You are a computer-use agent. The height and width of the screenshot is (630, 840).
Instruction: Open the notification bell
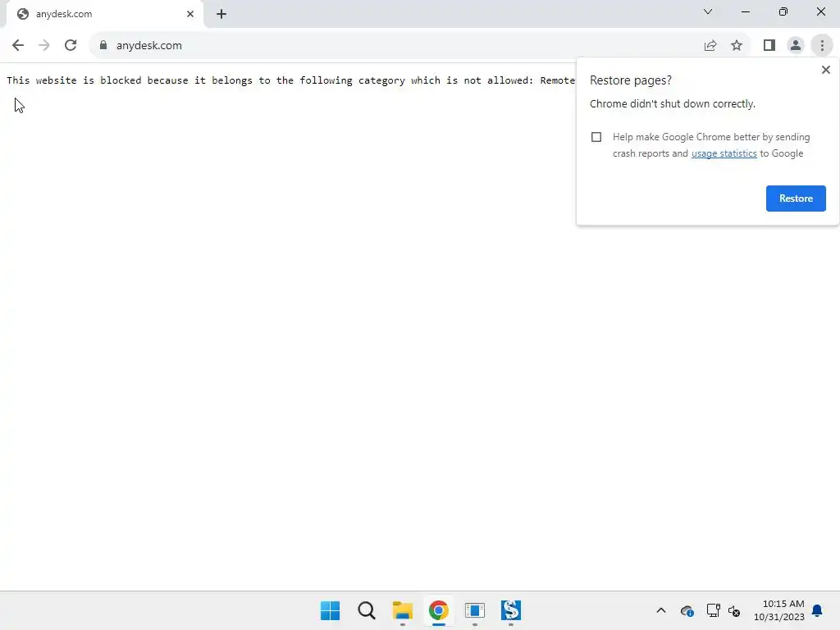(x=817, y=610)
